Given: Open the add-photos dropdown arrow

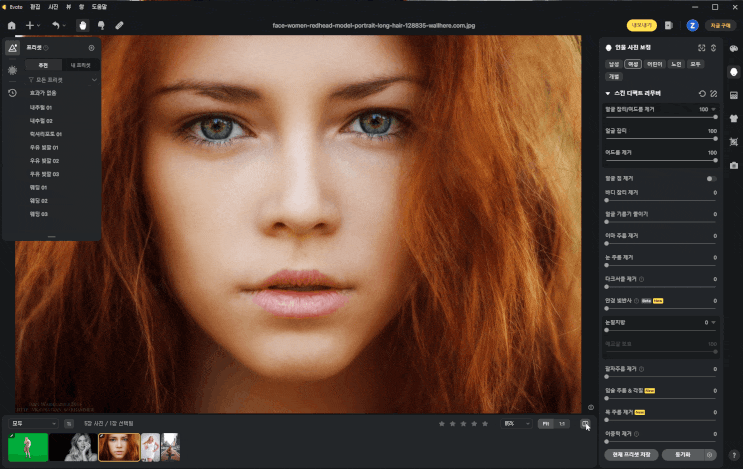Looking at the screenshot, I should coord(38,26).
